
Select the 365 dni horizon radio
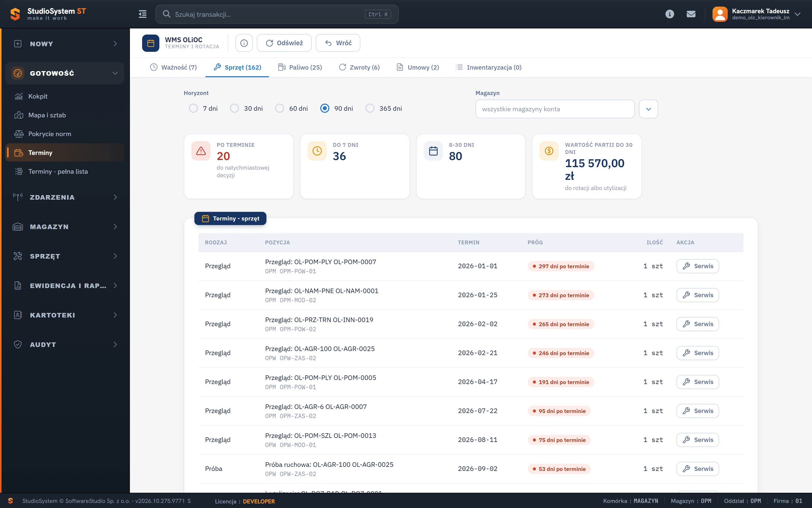click(x=370, y=108)
